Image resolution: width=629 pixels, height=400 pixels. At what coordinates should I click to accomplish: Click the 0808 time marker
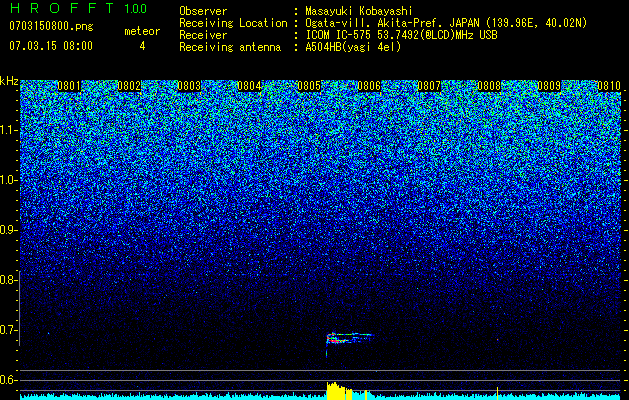click(x=489, y=86)
